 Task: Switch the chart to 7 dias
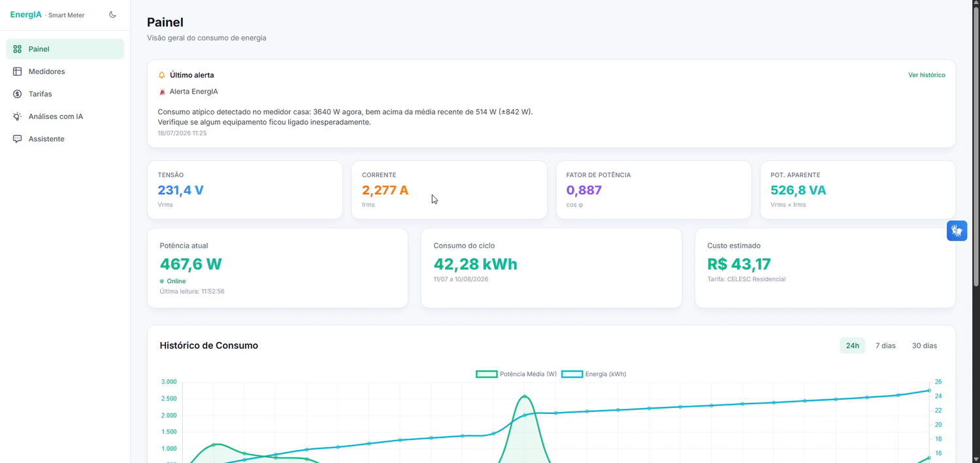coord(885,345)
